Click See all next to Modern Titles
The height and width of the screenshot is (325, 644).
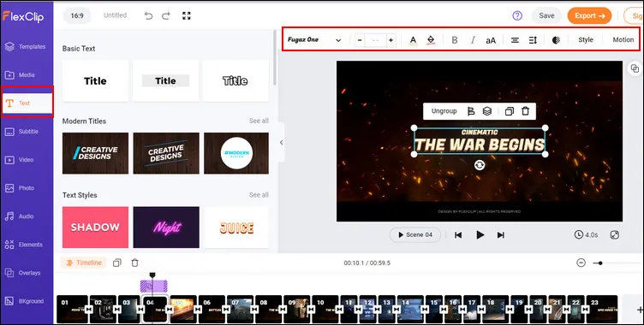(x=259, y=121)
